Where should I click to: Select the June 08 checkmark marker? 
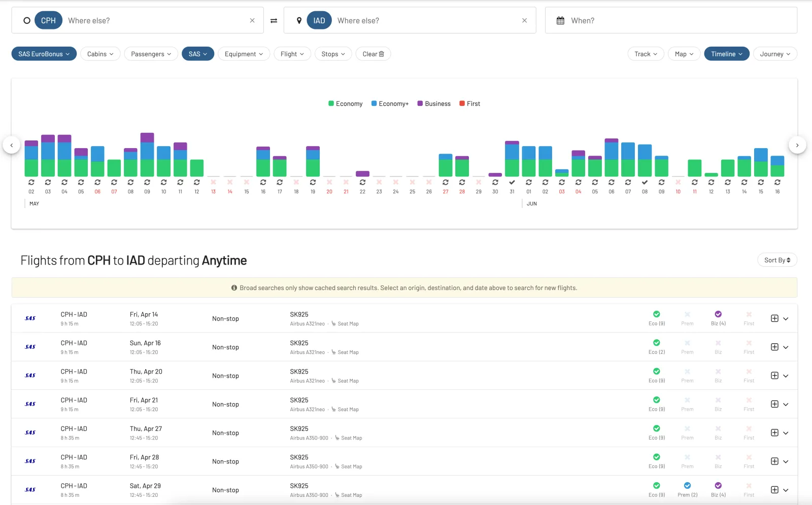pyautogui.click(x=645, y=182)
